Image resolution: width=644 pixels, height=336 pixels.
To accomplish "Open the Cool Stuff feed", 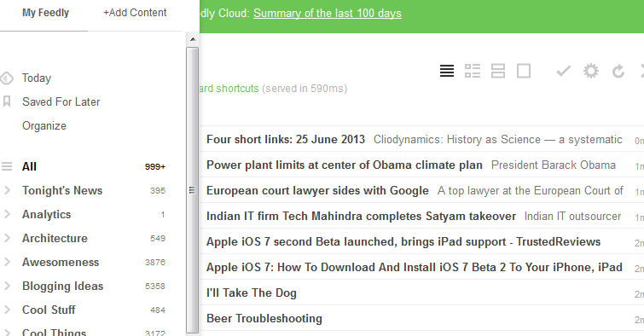I will [x=49, y=310].
